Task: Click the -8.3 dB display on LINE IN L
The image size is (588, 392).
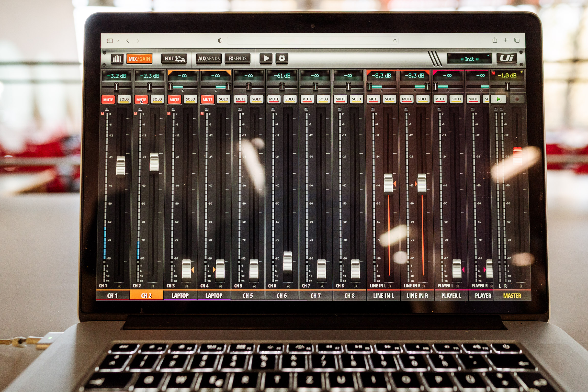Action: (x=381, y=76)
